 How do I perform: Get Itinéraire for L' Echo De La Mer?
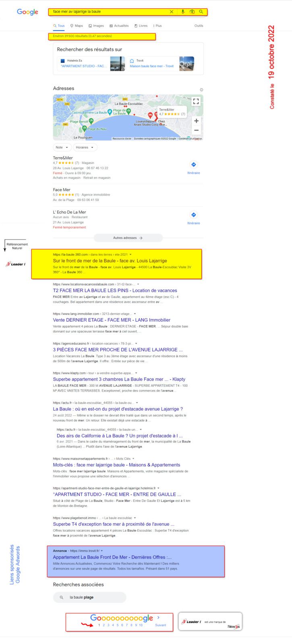[x=194, y=218]
